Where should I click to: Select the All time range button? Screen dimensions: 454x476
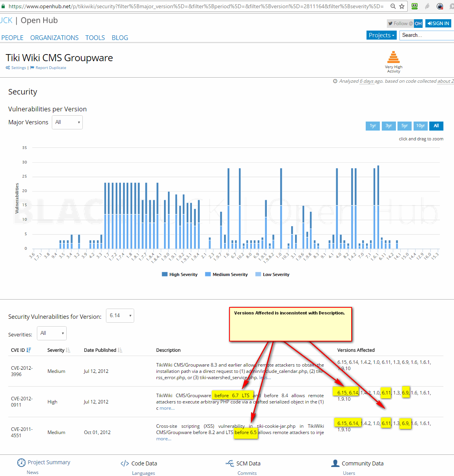click(x=436, y=126)
